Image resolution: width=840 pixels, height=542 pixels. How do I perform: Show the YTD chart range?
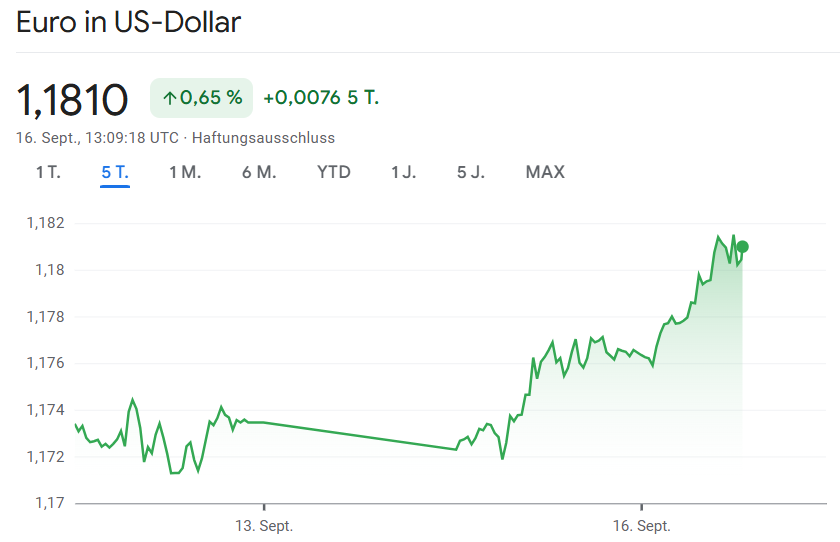[334, 172]
